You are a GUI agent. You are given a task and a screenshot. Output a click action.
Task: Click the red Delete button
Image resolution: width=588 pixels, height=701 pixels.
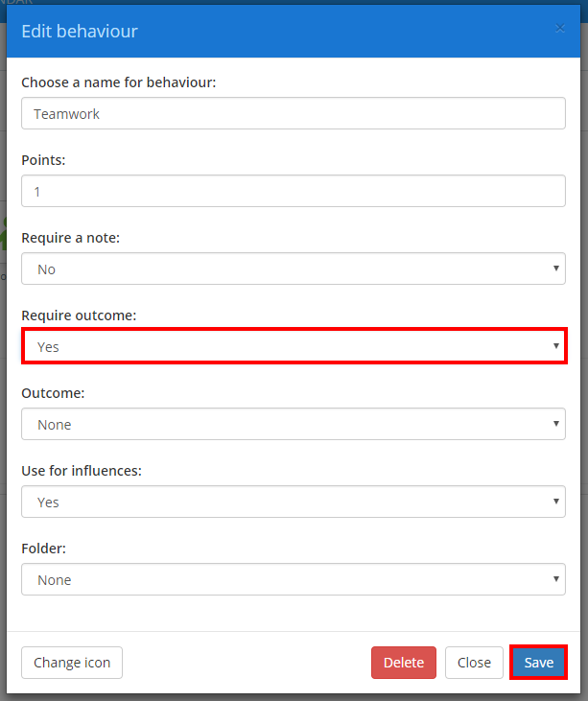click(x=403, y=663)
